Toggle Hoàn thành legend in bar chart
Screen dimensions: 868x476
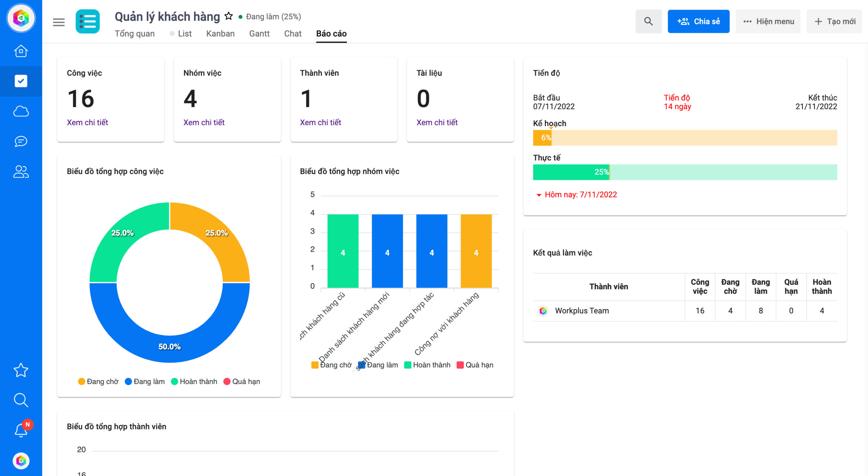427,365
